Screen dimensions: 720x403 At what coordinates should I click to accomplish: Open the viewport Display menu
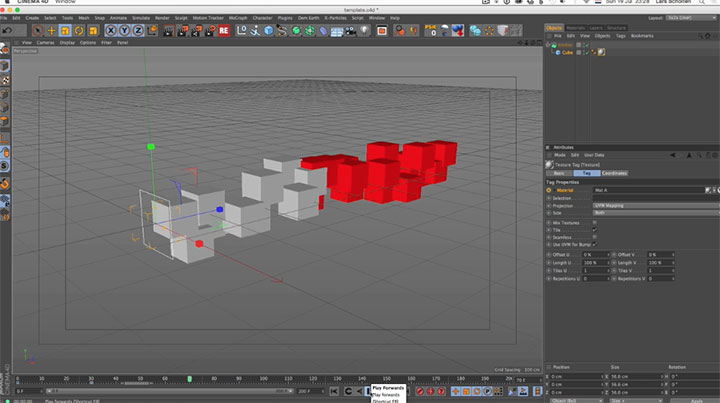click(x=67, y=43)
